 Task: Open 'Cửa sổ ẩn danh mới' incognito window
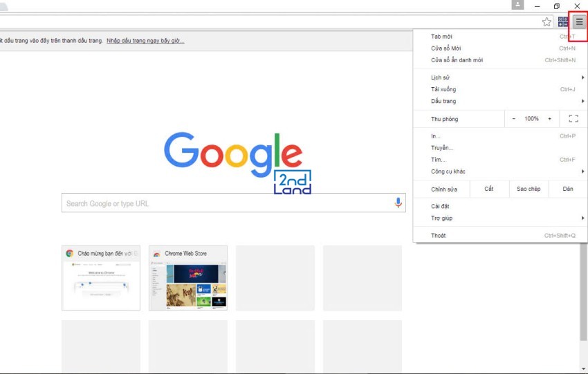501,60
